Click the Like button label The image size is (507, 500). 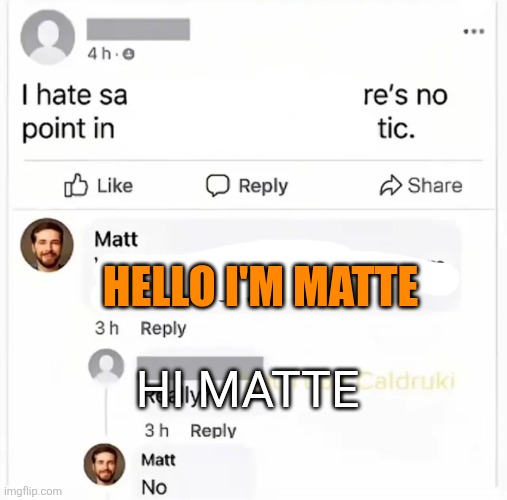(x=115, y=186)
